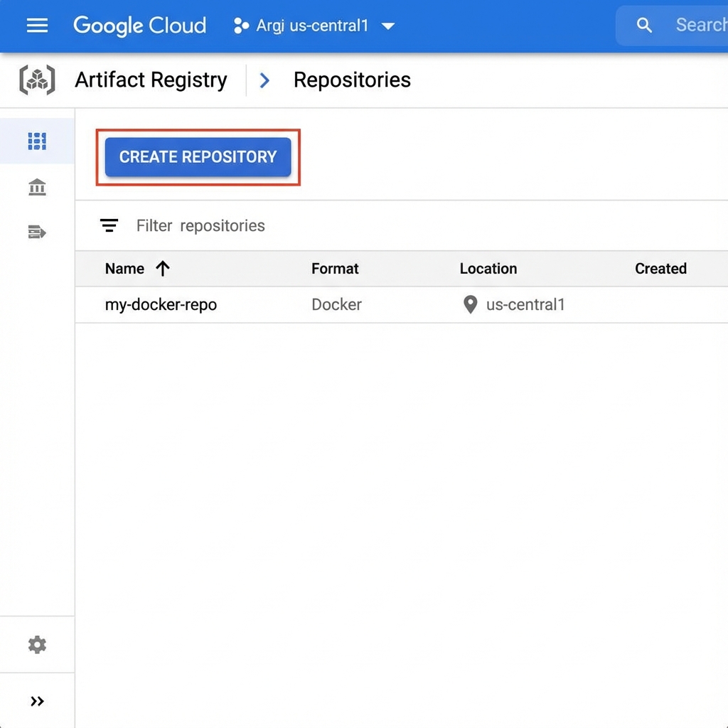The image size is (728, 728).
Task: Click the Artifact Registry hexagon product icon
Action: click(37, 80)
